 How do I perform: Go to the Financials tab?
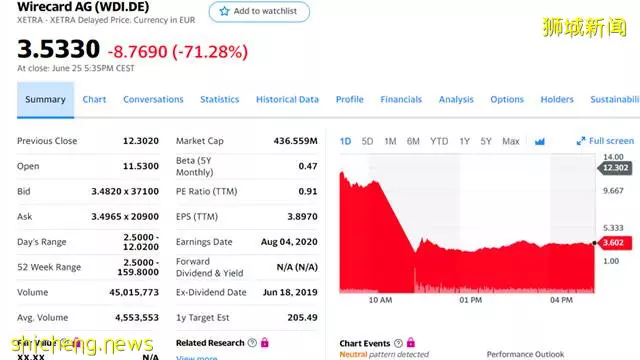401,100
